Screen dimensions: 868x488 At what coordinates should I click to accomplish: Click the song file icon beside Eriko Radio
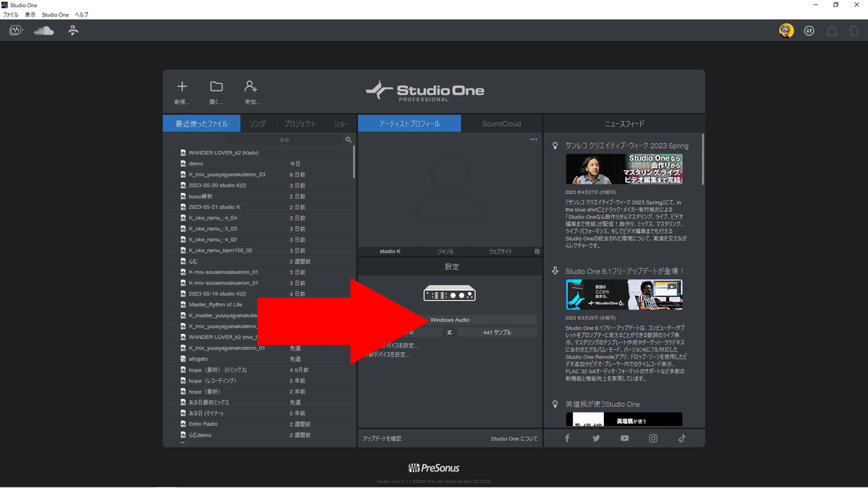183,424
